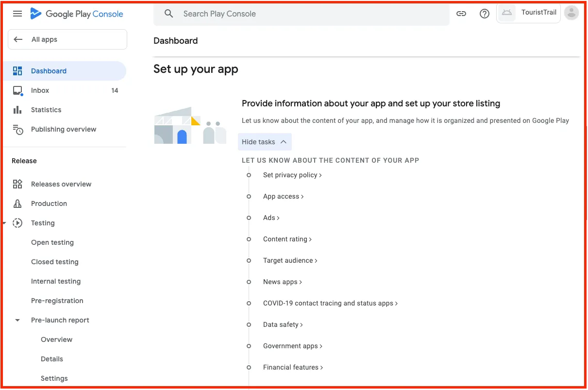Viewport: 588px width, 390px height.
Task: Collapse list with Hide tasks button
Action: point(265,142)
